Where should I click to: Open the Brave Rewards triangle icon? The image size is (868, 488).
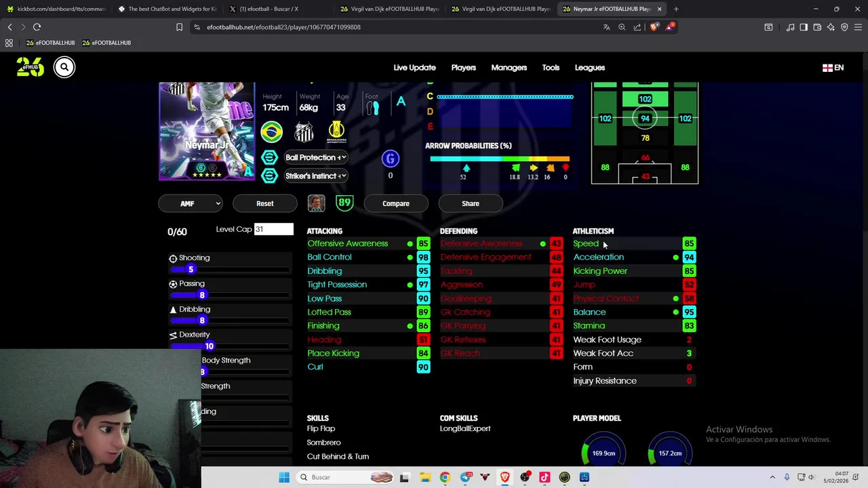click(670, 27)
